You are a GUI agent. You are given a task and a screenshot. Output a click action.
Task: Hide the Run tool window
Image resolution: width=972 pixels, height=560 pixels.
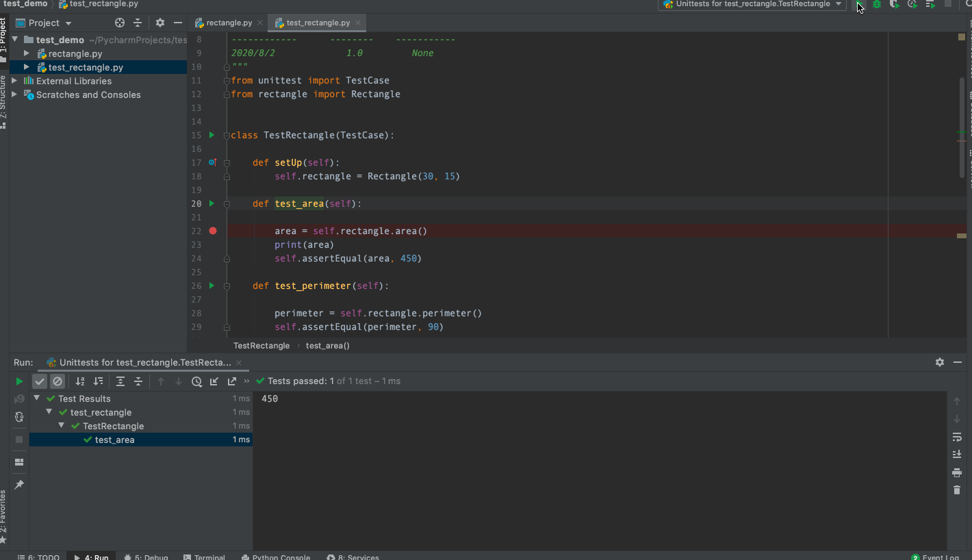tap(958, 362)
